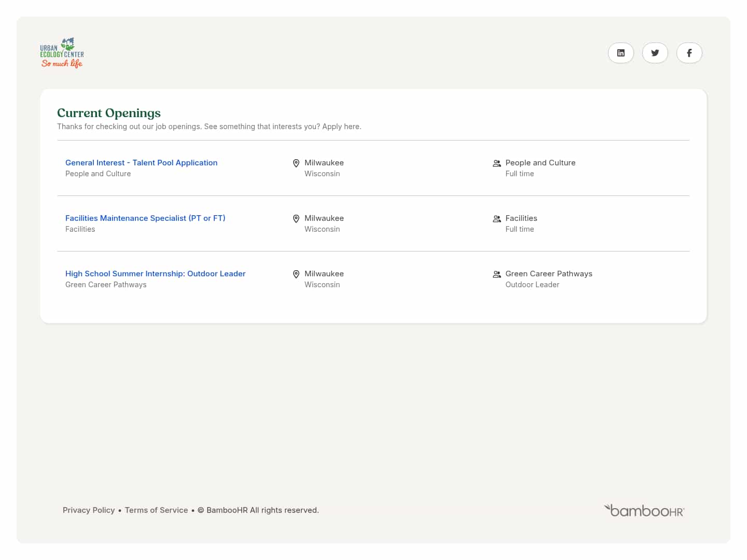This screenshot has width=747, height=560.
Task: Open the Facilities Maintenance Specialist job posting
Action: point(145,218)
